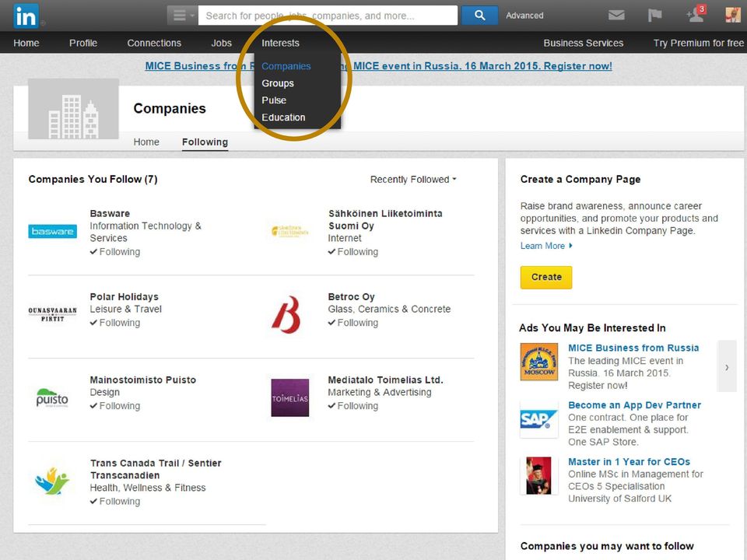The width and height of the screenshot is (747, 560).
Task: Open the messages envelope icon
Action: (616, 16)
